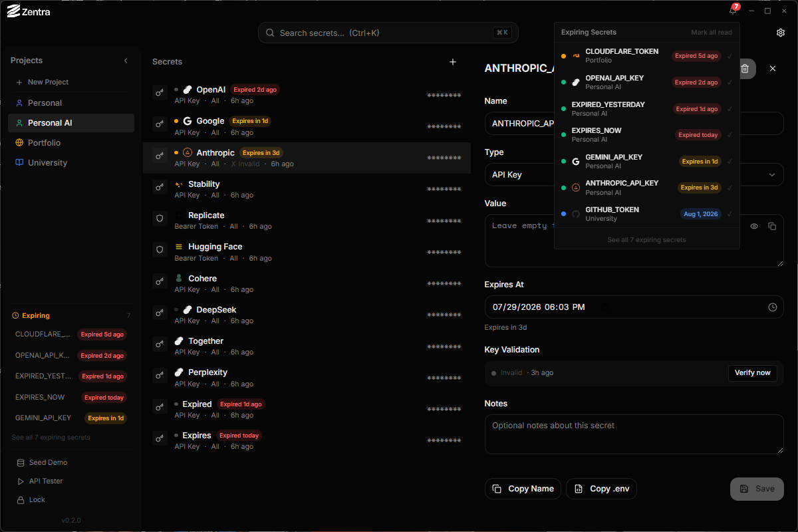Select the Stability secret row
The width and height of the screenshot is (798, 532).
point(307,190)
